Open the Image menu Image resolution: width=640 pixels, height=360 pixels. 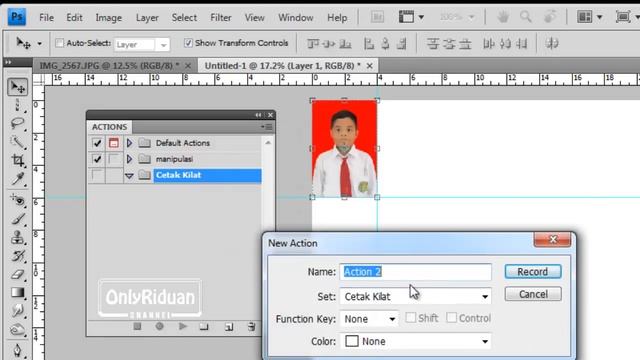(109, 18)
